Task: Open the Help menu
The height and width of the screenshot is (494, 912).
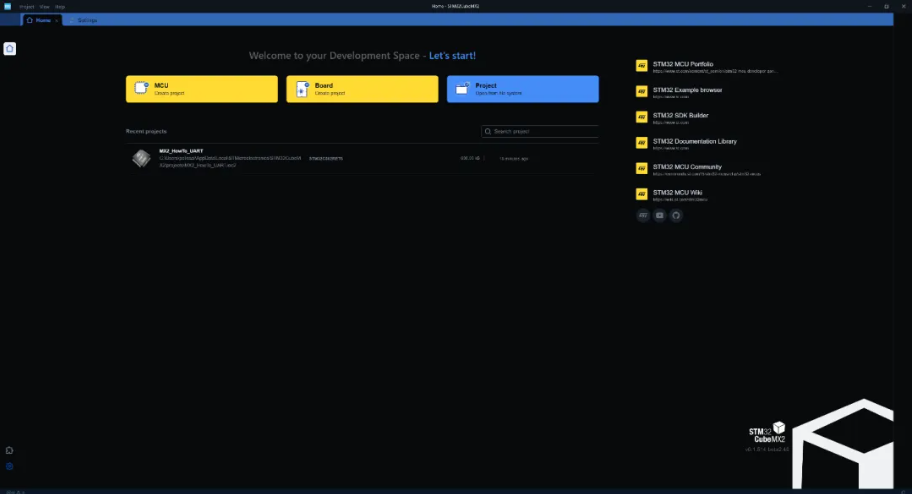Action: click(x=60, y=6)
